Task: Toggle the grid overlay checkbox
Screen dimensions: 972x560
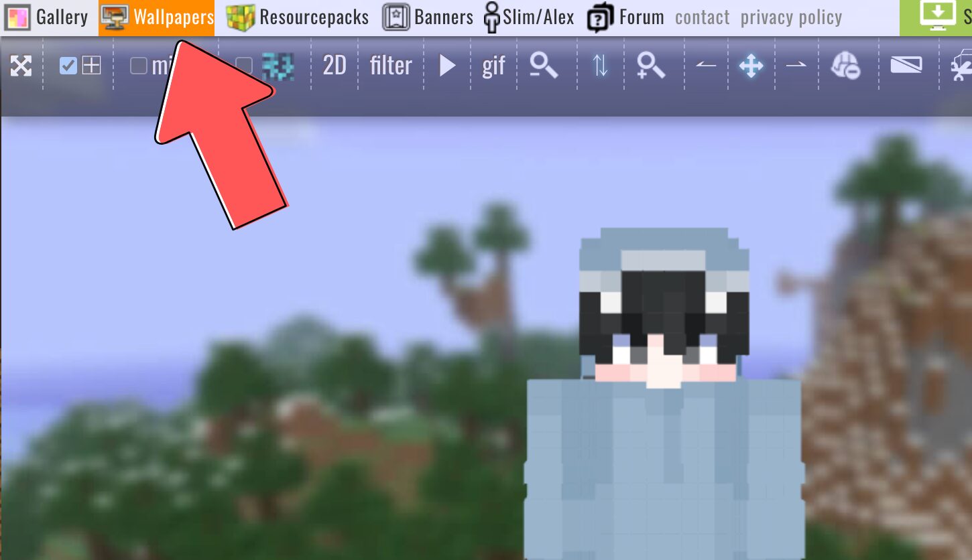Action: 68,66
